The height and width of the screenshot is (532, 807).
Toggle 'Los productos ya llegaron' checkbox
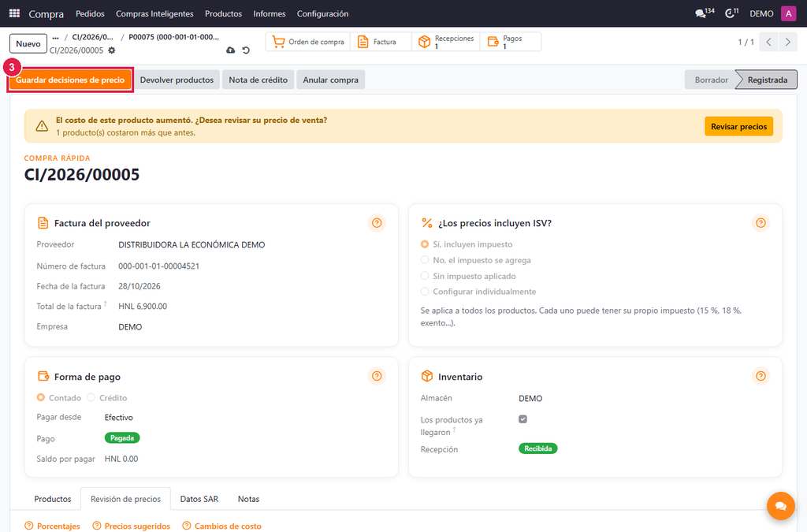click(523, 419)
